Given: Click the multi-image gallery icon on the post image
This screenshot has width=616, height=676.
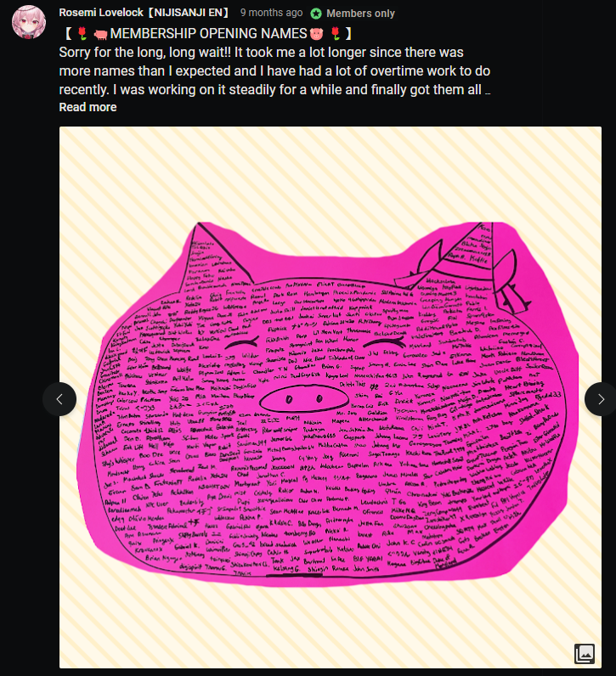Looking at the screenshot, I should pyautogui.click(x=585, y=654).
